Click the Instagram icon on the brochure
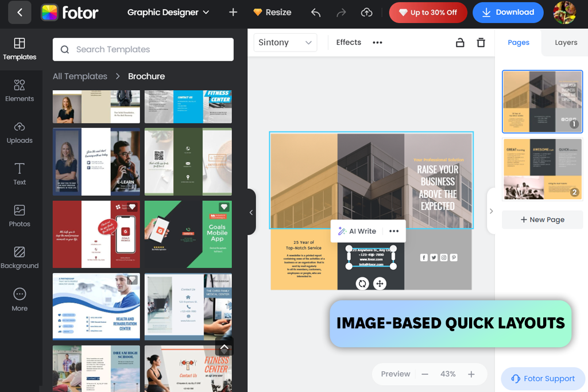 [x=444, y=258]
